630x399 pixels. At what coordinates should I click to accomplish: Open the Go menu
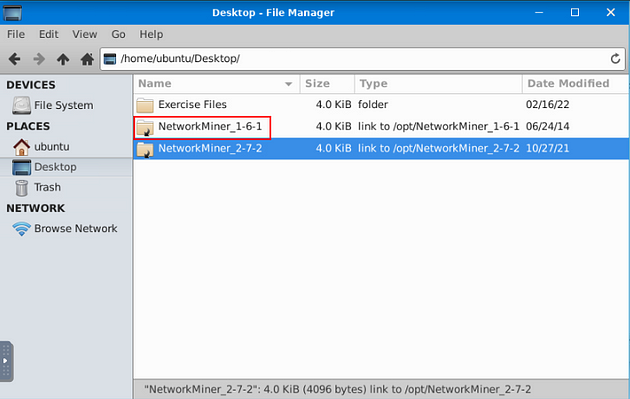(x=118, y=35)
